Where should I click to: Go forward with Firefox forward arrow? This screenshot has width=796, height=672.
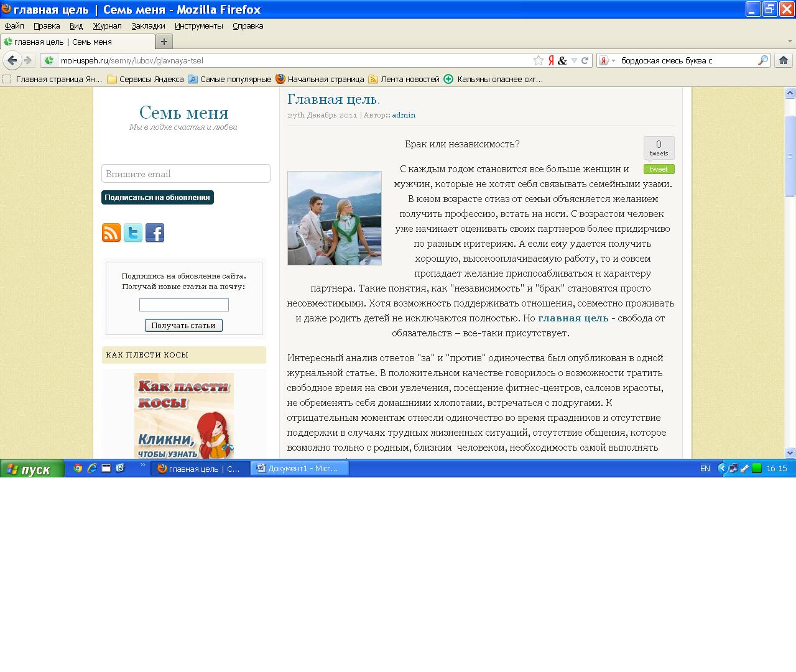pos(28,60)
